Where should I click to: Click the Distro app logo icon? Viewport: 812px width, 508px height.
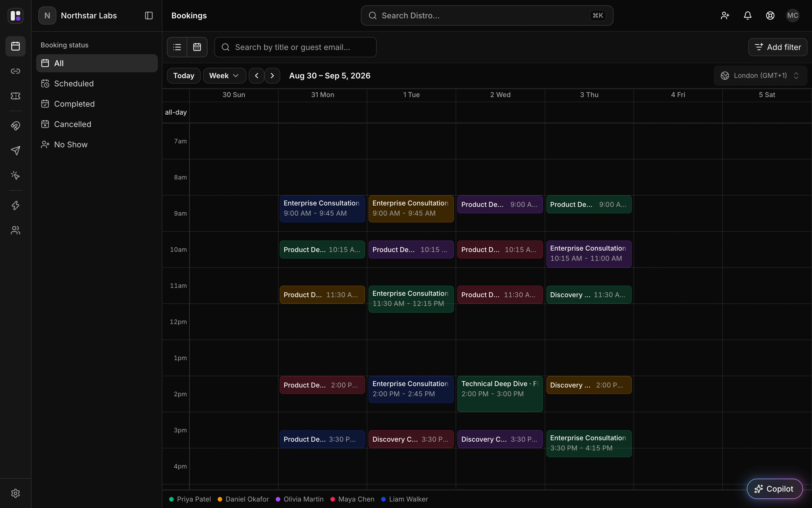click(16, 16)
